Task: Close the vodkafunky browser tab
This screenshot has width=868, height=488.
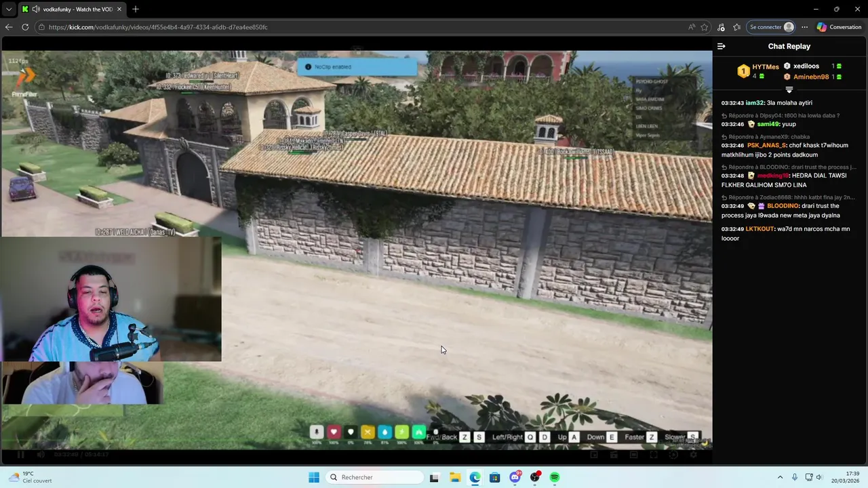Action: tap(119, 9)
